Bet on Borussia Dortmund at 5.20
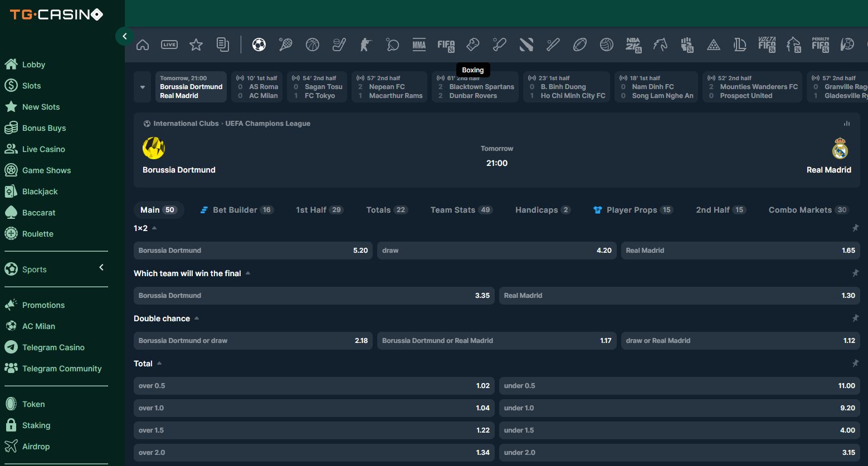The width and height of the screenshot is (868, 466). [x=253, y=251]
